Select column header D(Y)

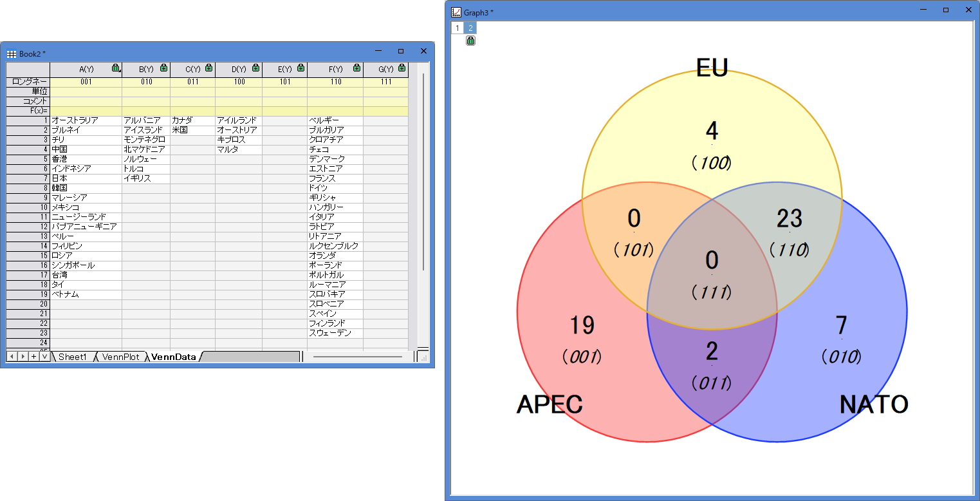click(x=239, y=69)
